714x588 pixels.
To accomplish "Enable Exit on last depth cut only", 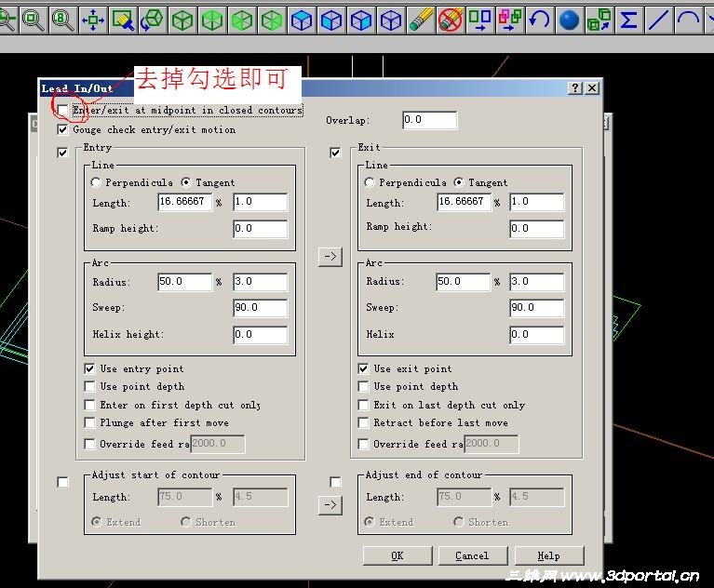I will 363,405.
